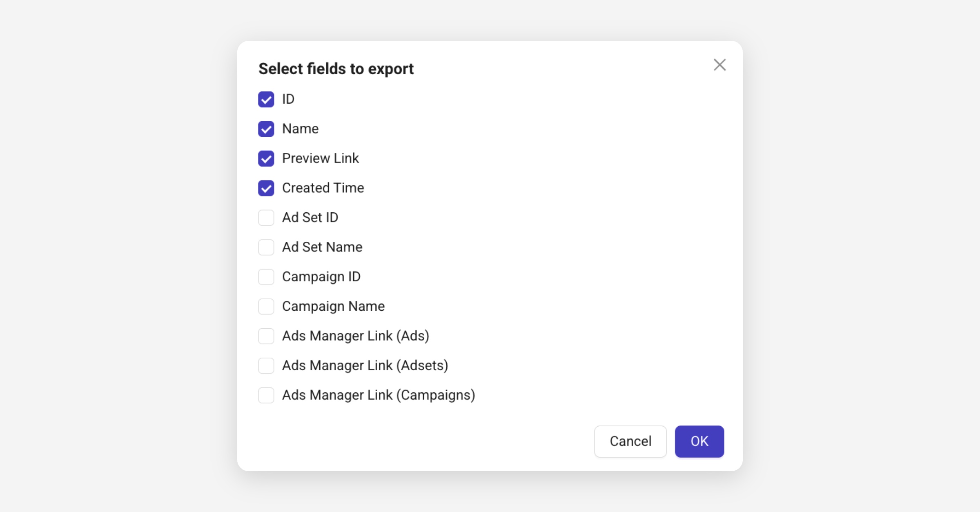The width and height of the screenshot is (980, 512).
Task: Tick Ads Manager Link (Campaigns) checkbox
Action: click(x=266, y=395)
